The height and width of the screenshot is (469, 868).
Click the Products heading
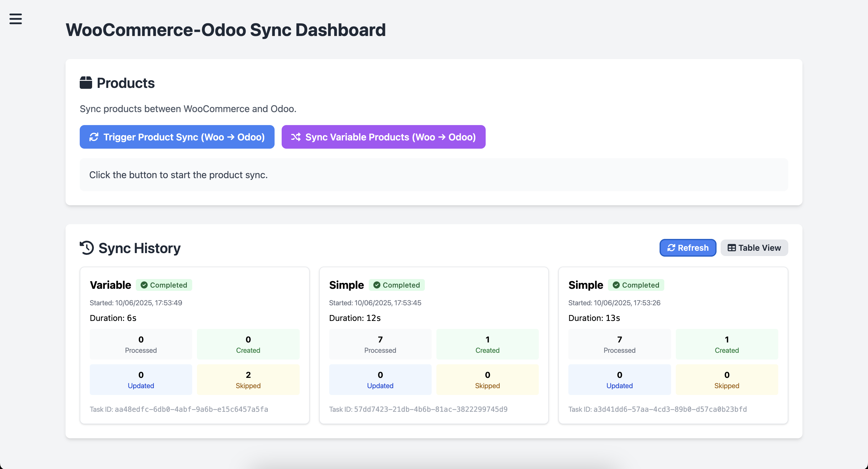126,83
